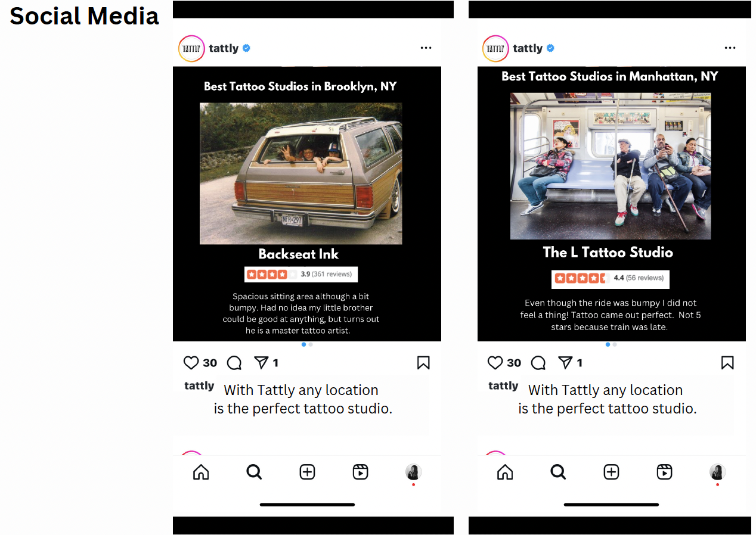Open tattly profile picture on Brooklyn post
Image resolution: width=756 pixels, height=535 pixels.
point(191,48)
